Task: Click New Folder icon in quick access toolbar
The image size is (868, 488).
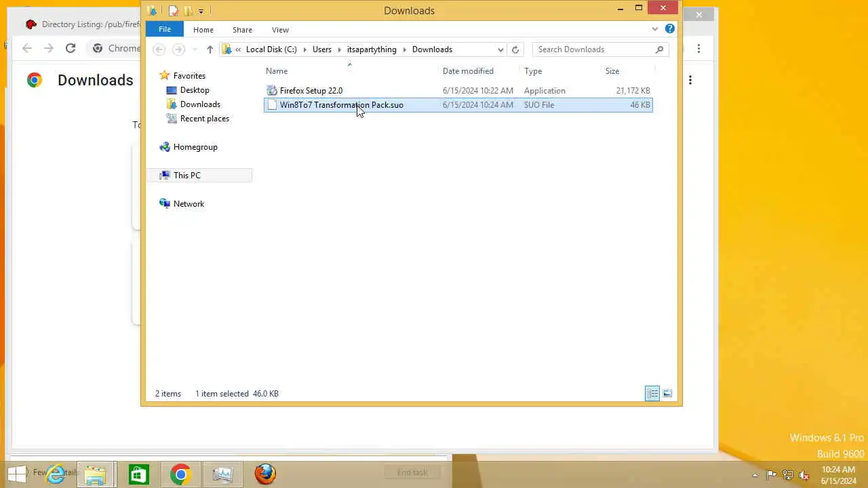Action: [x=188, y=11]
